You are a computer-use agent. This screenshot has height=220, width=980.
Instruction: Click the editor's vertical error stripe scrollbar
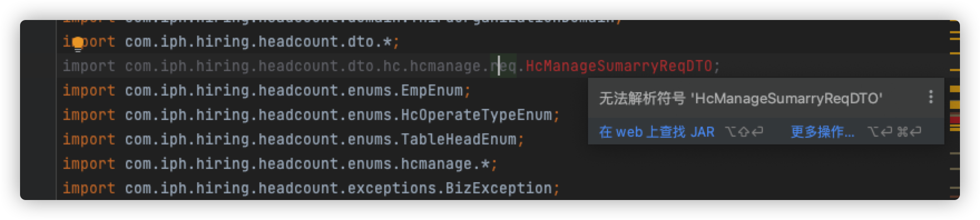(954, 110)
